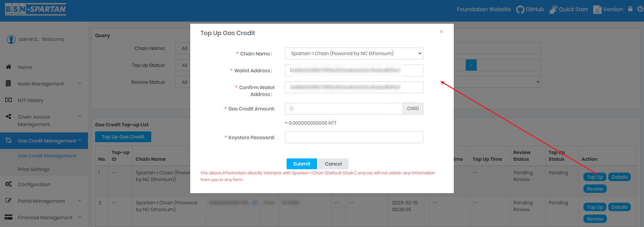This screenshot has width=644, height=227.
Task: Click the Home house icon
Action: 9,67
